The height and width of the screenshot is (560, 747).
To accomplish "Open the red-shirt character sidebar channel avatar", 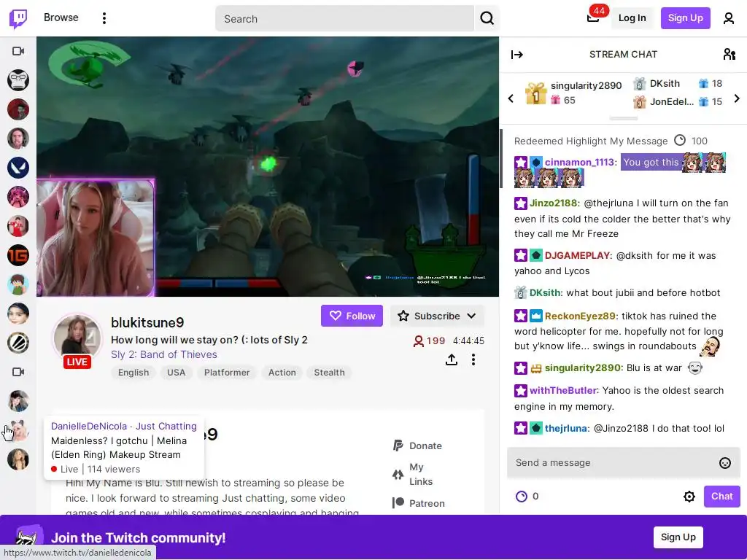I will 18,226.
